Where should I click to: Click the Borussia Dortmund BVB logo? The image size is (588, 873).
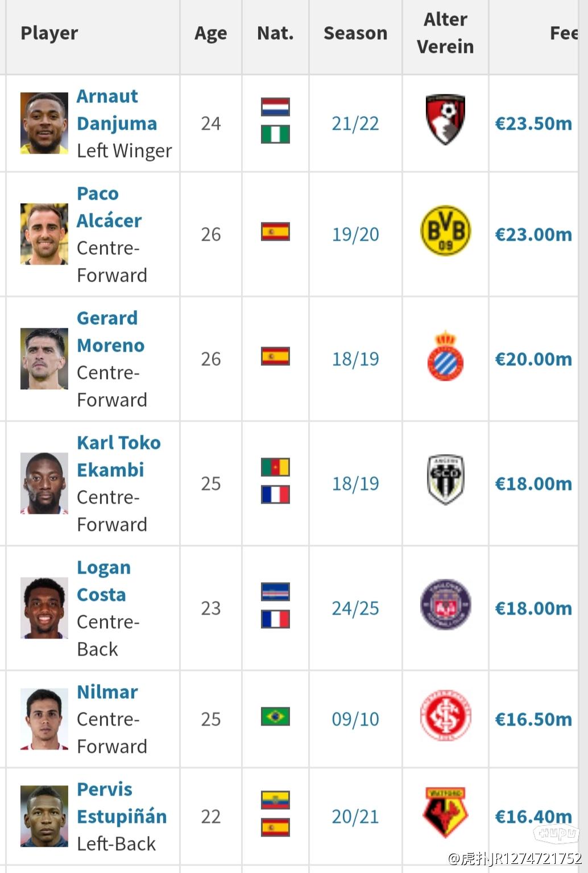tap(445, 230)
